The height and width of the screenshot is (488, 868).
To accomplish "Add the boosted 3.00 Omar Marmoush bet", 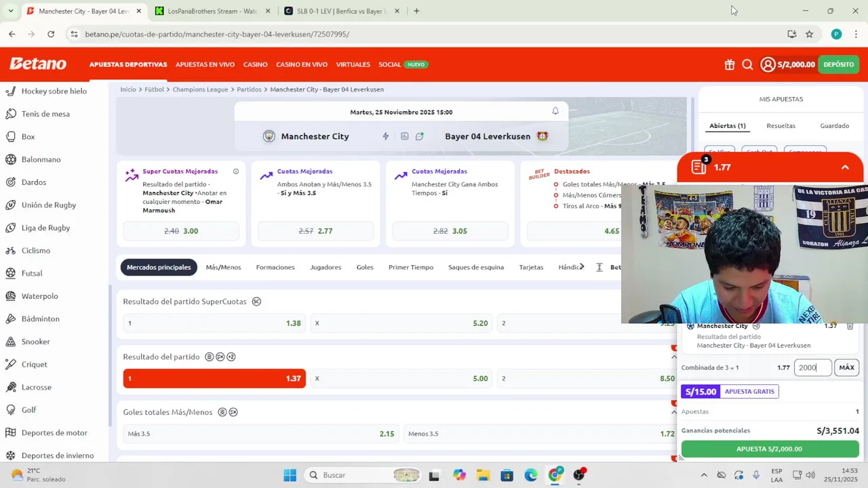I will (181, 231).
